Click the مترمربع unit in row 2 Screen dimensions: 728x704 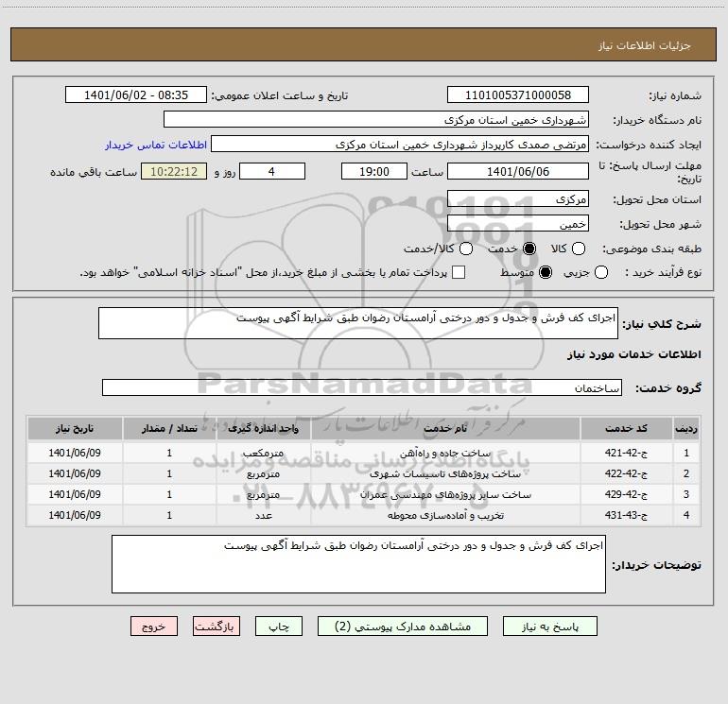(263, 473)
